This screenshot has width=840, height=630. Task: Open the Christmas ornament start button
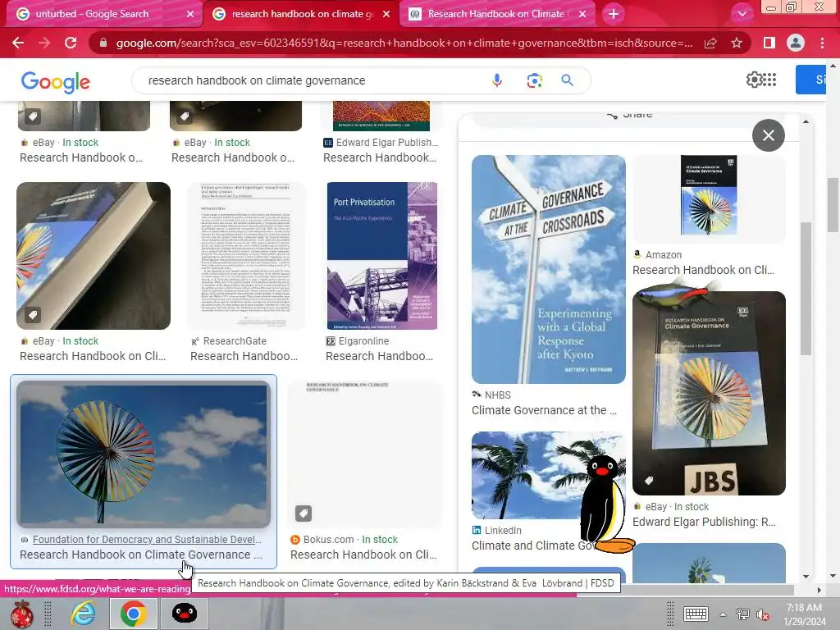click(x=22, y=614)
